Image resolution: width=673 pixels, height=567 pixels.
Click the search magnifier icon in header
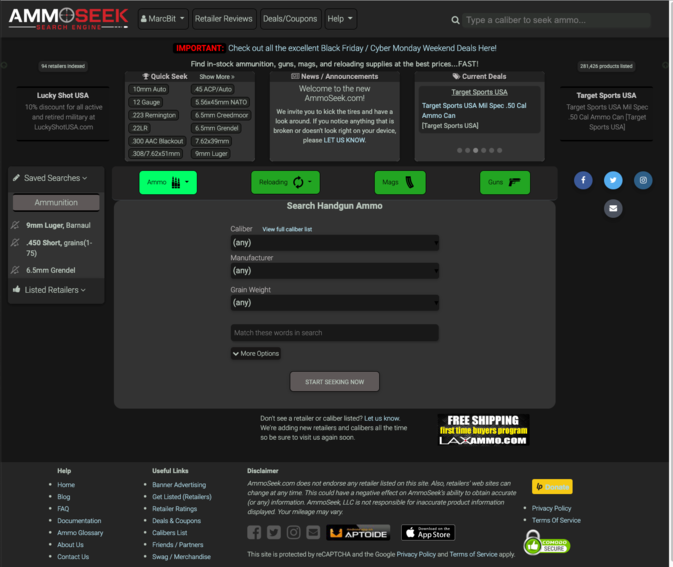(x=455, y=20)
